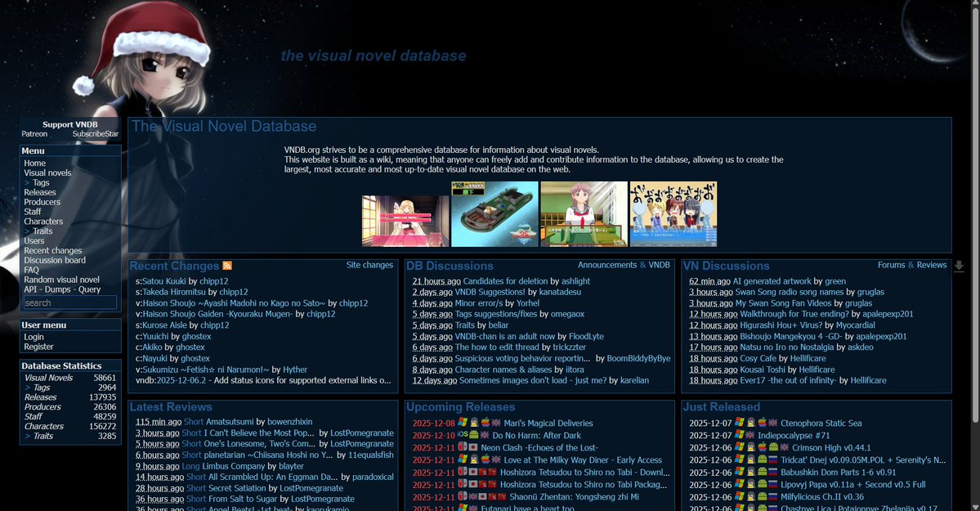The image size is (980, 511).
Task: Click Switch icon in Shaonü Zhentan row
Action: tap(463, 496)
